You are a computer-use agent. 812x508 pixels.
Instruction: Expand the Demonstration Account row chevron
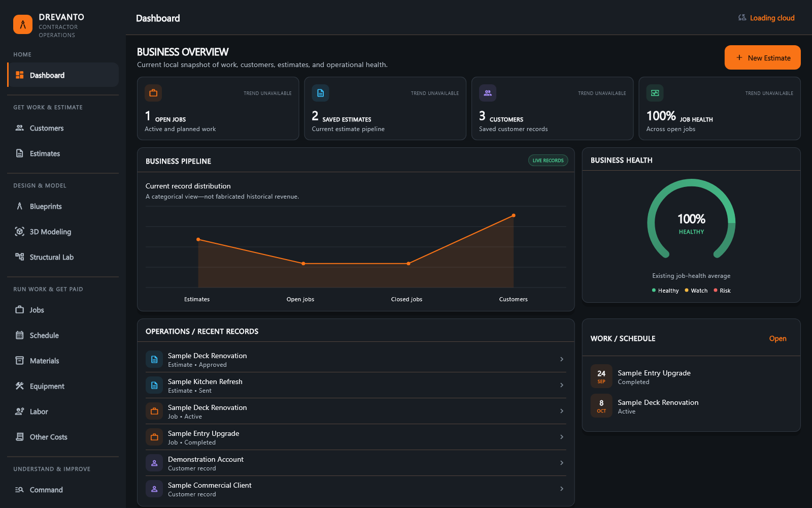[562, 463]
